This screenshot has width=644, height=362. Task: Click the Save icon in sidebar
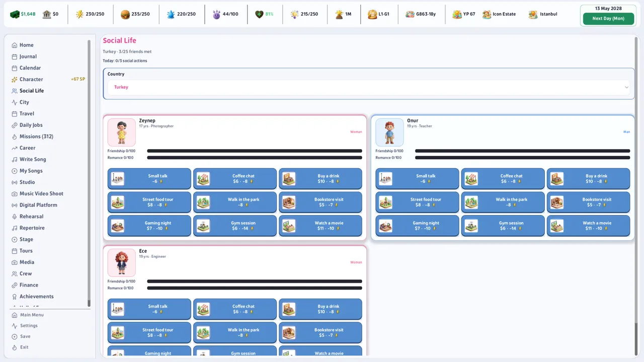(x=15, y=336)
